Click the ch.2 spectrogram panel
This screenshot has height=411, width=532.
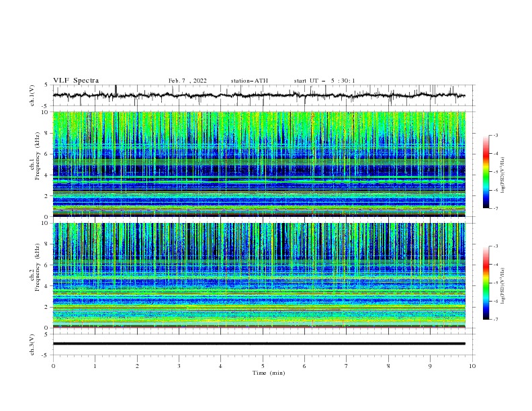pos(259,275)
